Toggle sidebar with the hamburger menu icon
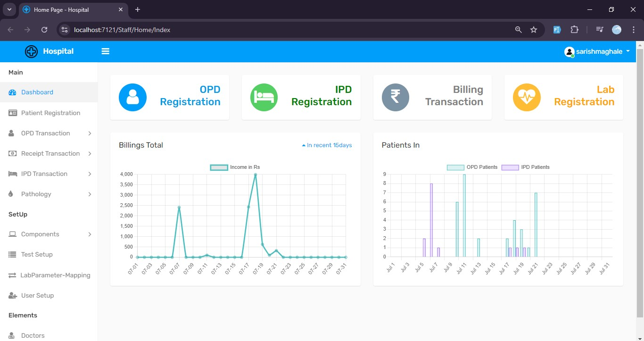This screenshot has height=341, width=644. (x=106, y=51)
